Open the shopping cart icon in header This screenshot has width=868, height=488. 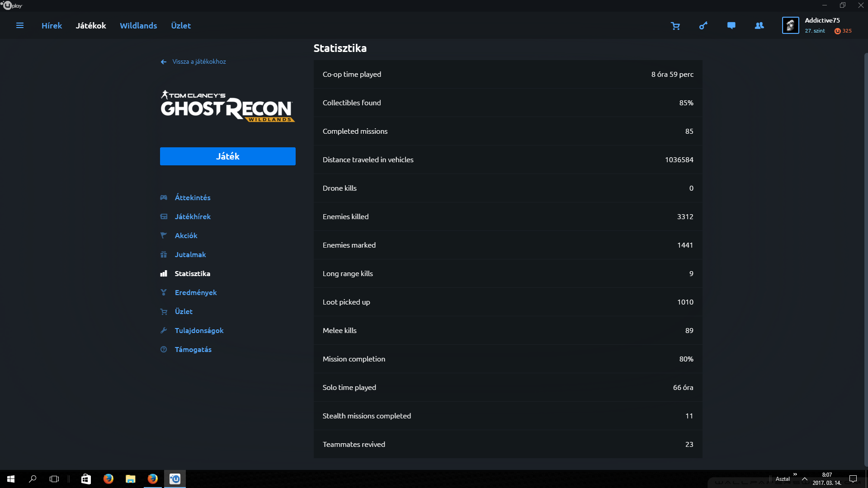click(675, 26)
